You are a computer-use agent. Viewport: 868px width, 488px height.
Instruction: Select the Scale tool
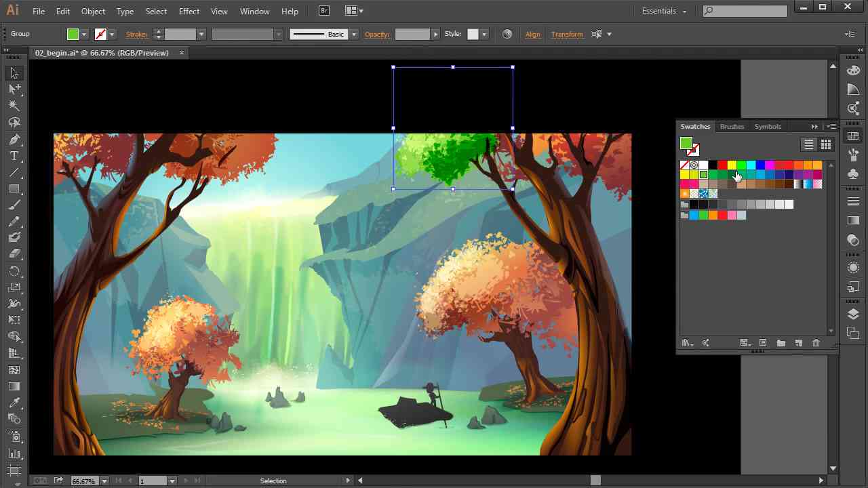(x=14, y=287)
